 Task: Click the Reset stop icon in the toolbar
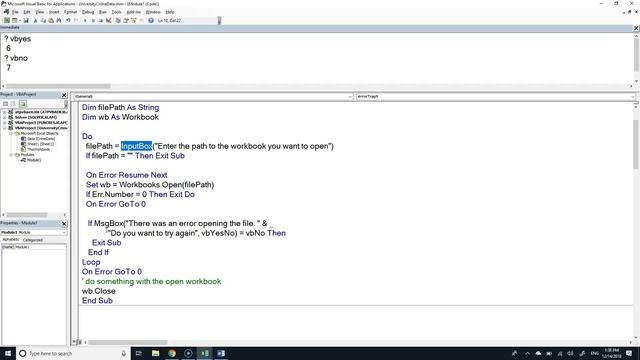click(101, 20)
